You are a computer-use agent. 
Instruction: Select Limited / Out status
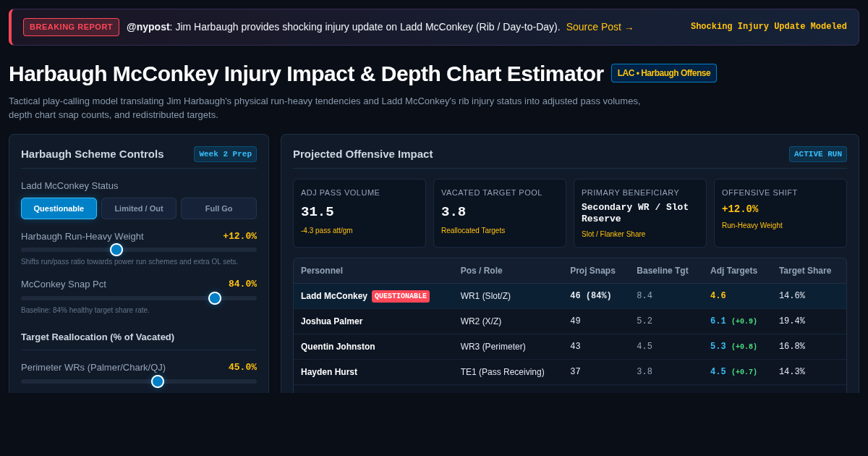pyautogui.click(x=139, y=208)
